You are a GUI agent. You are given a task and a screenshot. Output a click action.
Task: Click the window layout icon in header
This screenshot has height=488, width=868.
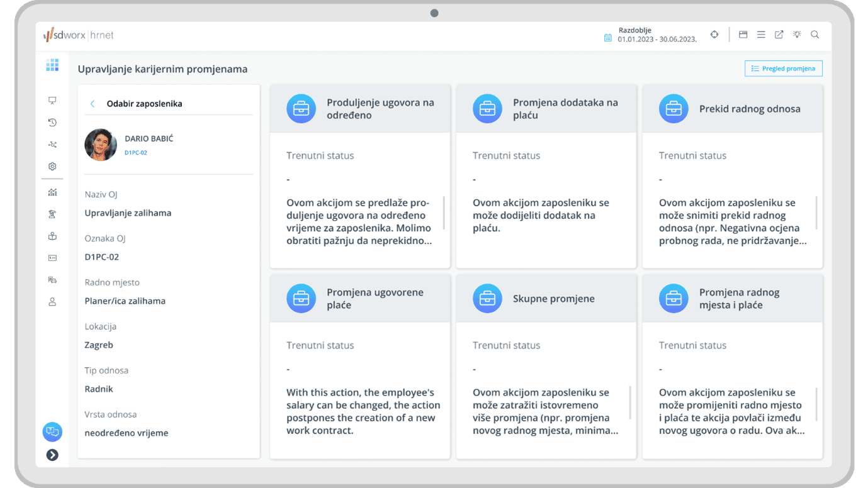[x=743, y=35]
